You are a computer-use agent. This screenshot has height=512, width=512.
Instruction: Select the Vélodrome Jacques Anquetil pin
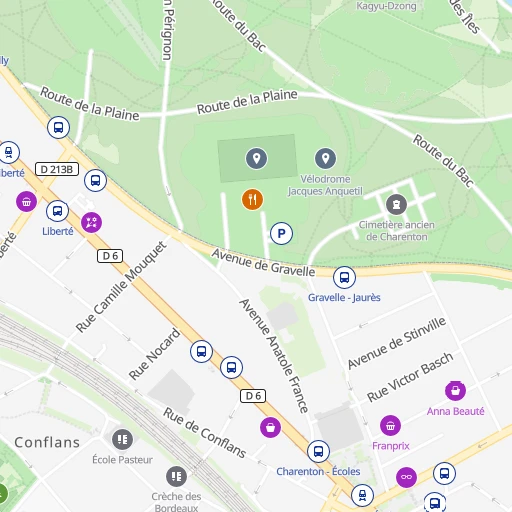pyautogui.click(x=325, y=158)
